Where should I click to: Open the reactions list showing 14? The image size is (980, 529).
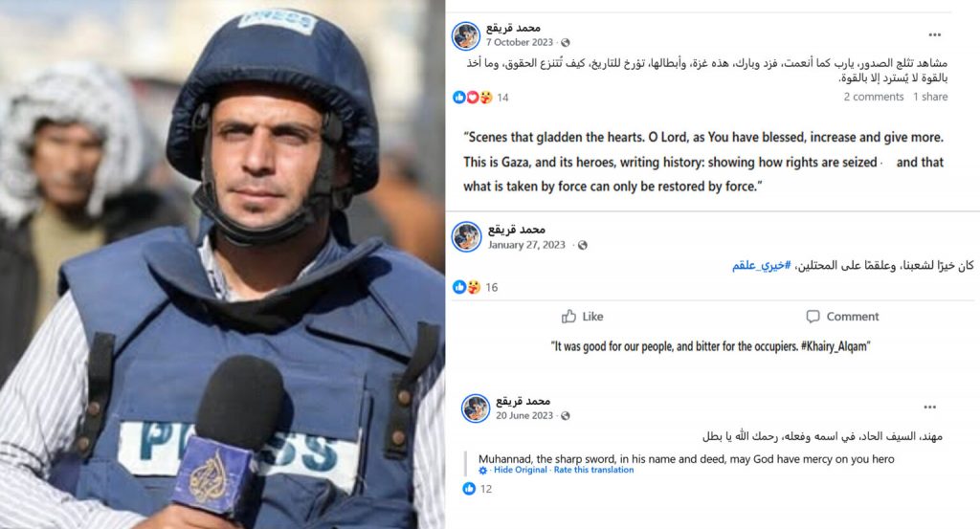click(x=480, y=98)
